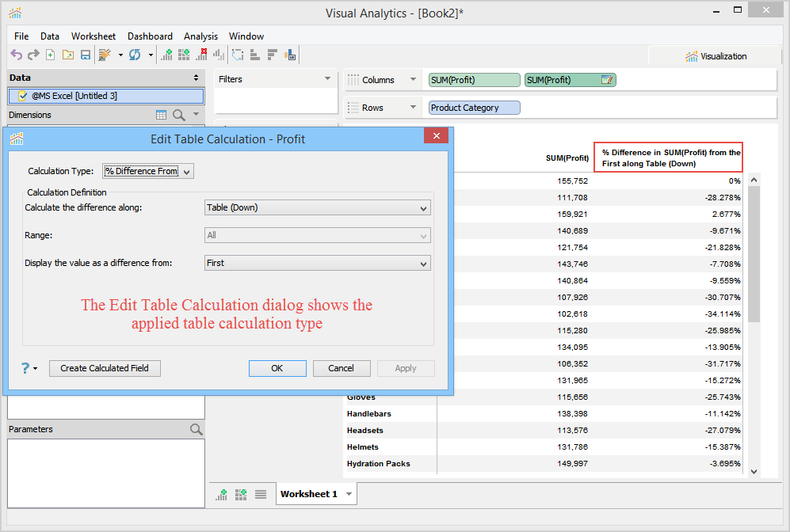This screenshot has height=532, width=790.
Task: Open the Calculate the difference along dropdown
Action: 318,207
